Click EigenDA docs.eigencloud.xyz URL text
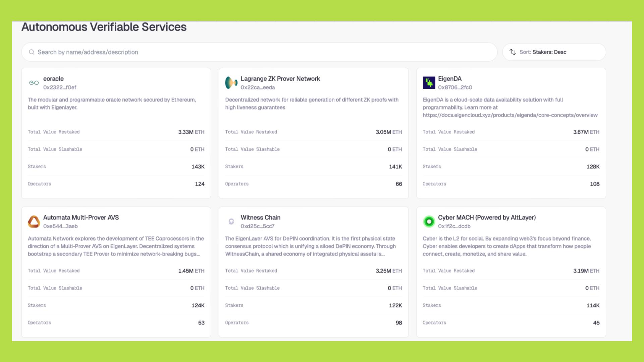This screenshot has height=362, width=644. pyautogui.click(x=510, y=115)
